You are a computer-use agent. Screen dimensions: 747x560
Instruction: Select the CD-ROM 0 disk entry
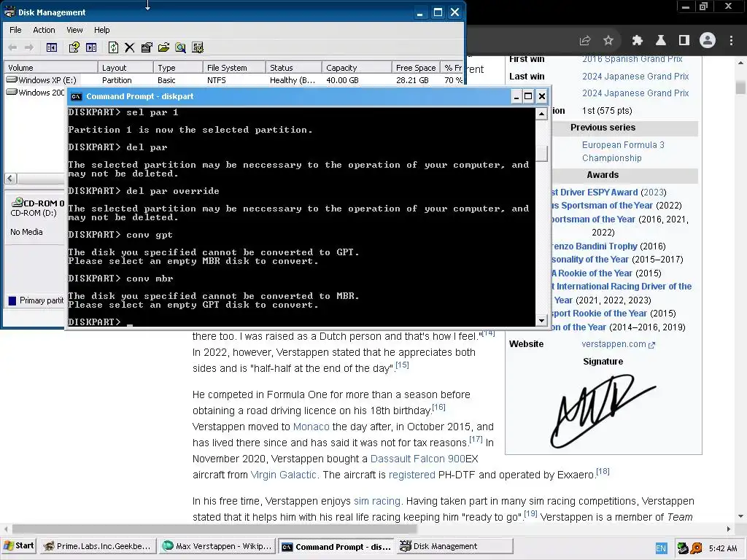pyautogui.click(x=34, y=217)
